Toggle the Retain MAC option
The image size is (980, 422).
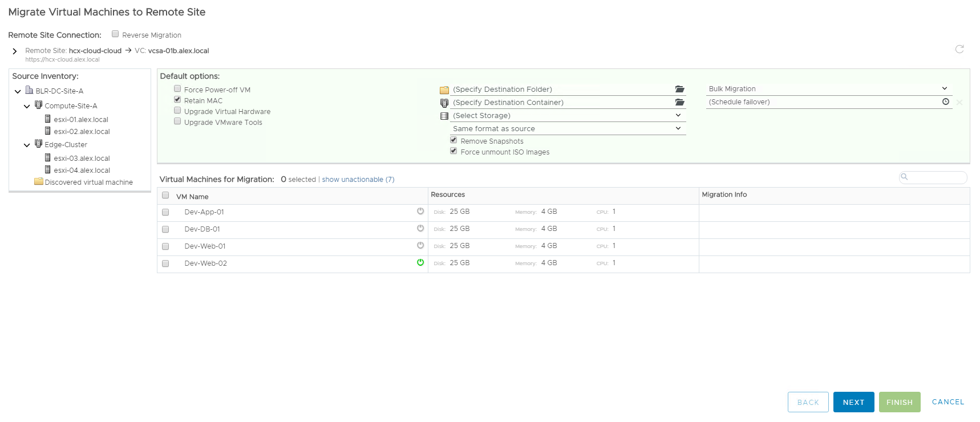click(x=177, y=100)
